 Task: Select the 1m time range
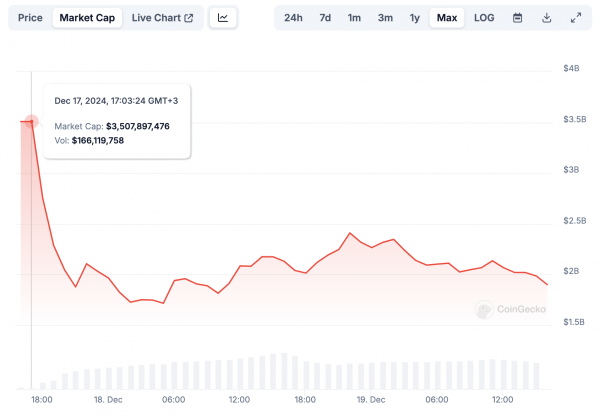pyautogui.click(x=354, y=18)
